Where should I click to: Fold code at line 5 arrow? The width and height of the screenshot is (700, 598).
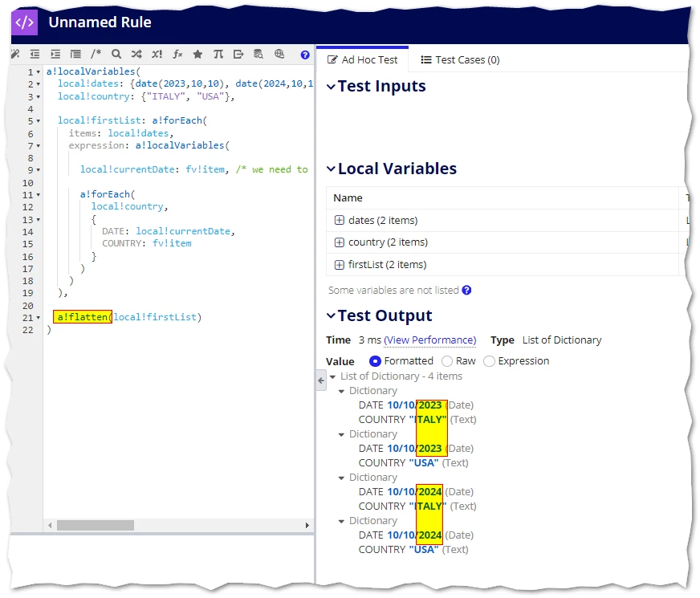pyautogui.click(x=39, y=121)
